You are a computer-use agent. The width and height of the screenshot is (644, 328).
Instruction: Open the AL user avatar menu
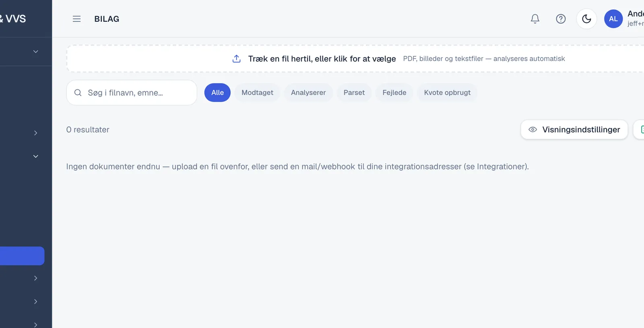tap(613, 19)
